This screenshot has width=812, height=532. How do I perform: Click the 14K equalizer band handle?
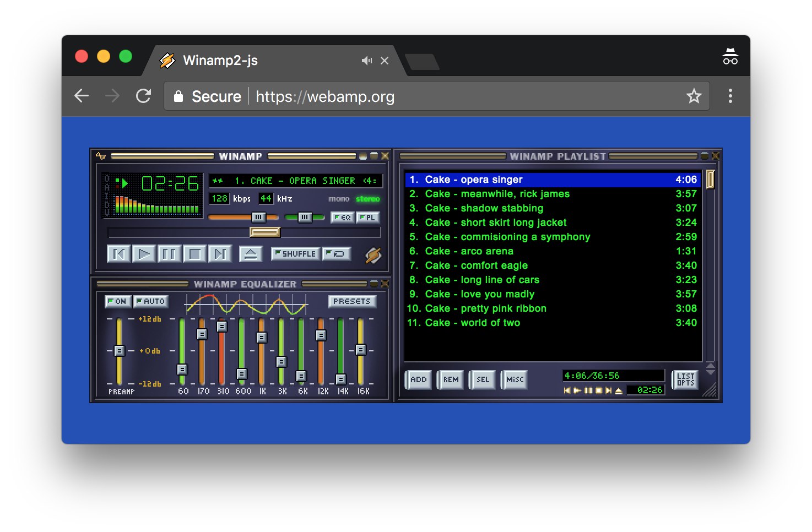[341, 379]
